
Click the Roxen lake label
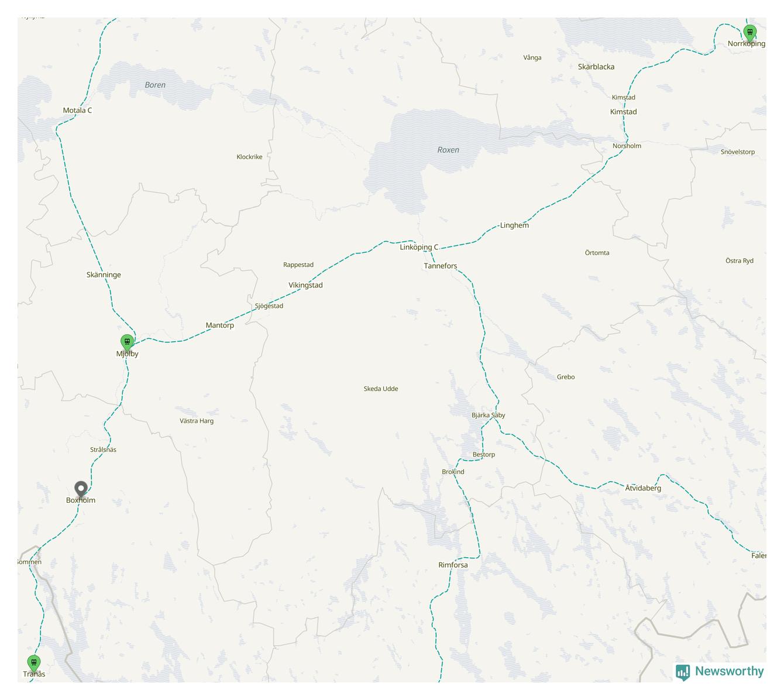[448, 150]
